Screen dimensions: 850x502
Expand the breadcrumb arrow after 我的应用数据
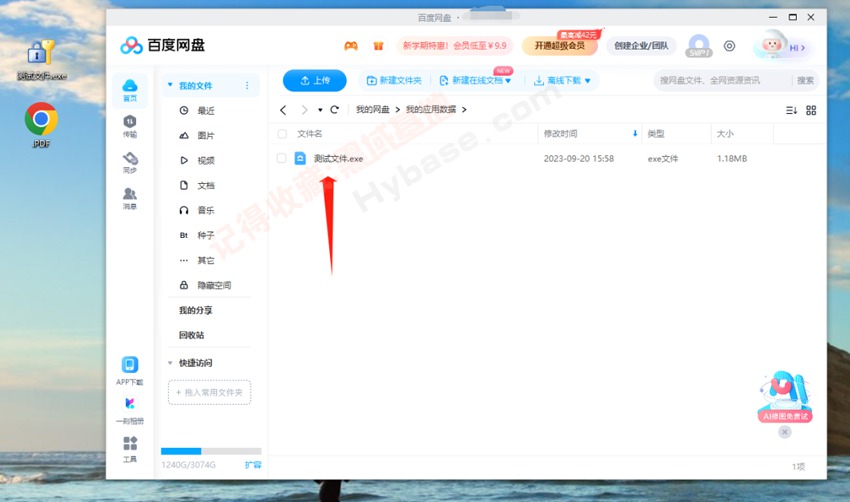click(464, 110)
